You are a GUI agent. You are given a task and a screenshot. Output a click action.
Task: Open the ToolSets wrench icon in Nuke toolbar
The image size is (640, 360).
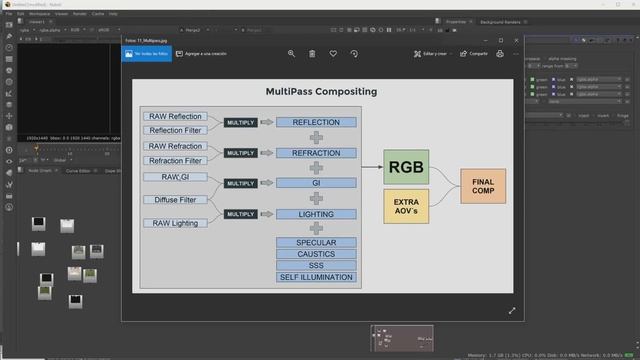pos(9,184)
